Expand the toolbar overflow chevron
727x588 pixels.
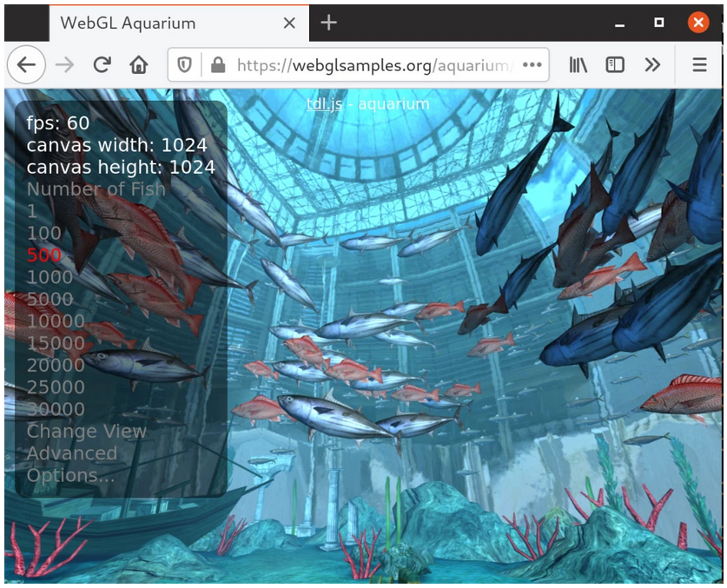[x=653, y=63]
